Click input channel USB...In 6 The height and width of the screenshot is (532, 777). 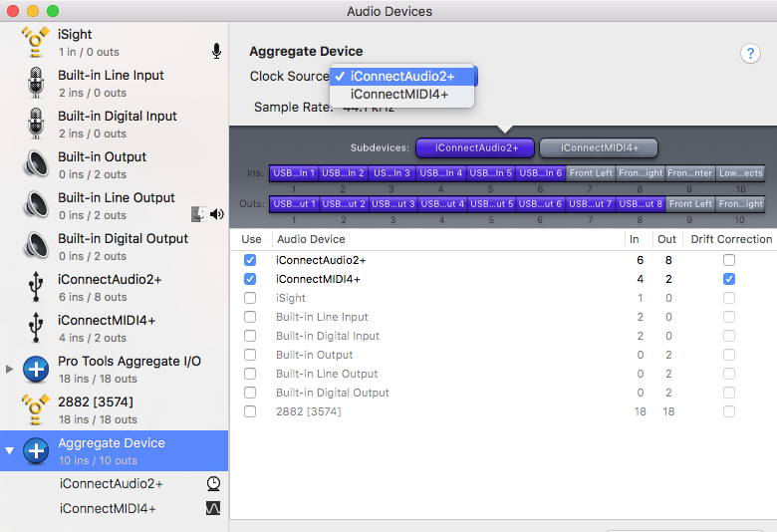tap(541, 173)
